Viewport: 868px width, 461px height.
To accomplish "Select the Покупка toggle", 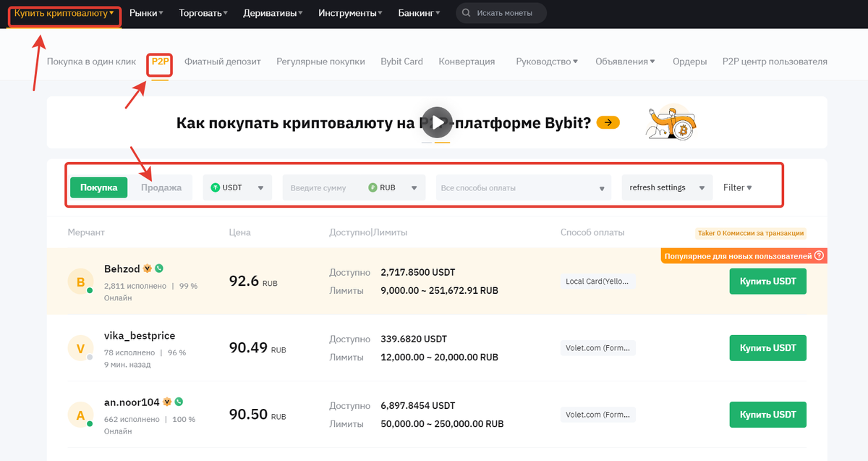I will click(x=99, y=187).
